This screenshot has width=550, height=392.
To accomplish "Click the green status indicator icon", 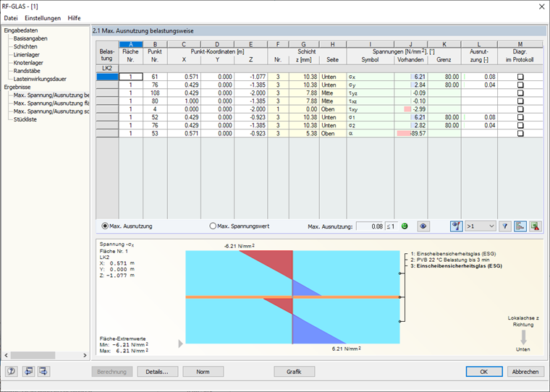I will point(405,226).
